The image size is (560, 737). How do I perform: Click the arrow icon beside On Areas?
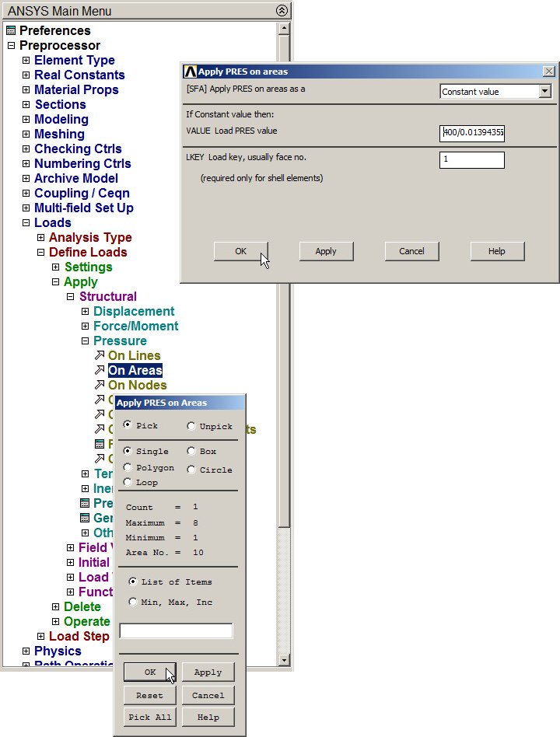point(100,371)
